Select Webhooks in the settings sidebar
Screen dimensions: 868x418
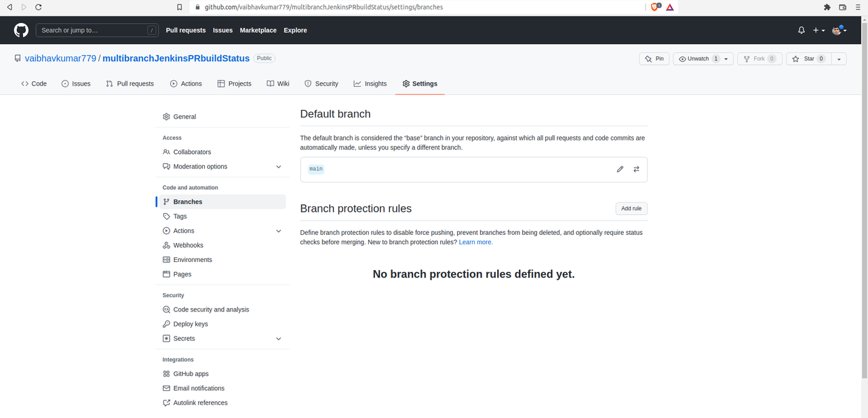click(x=188, y=245)
